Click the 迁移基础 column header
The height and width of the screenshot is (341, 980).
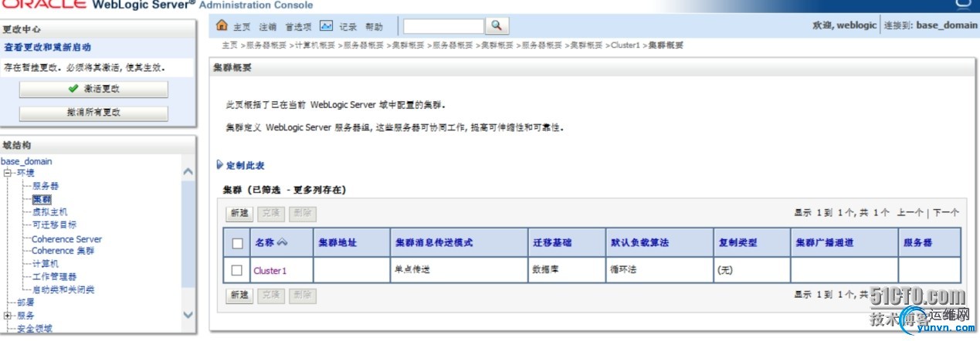(552, 242)
